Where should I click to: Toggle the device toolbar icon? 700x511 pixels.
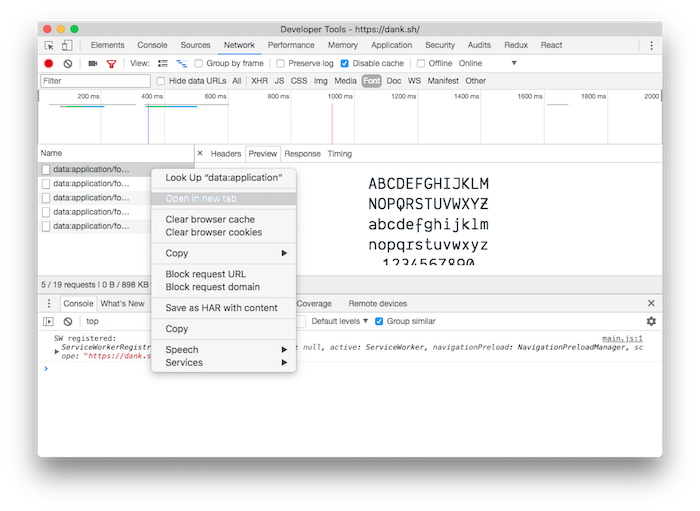pyautogui.click(x=66, y=45)
